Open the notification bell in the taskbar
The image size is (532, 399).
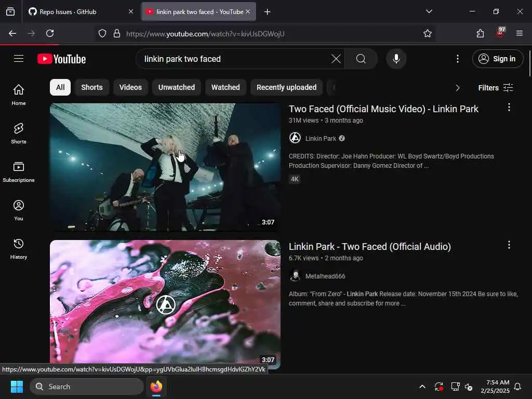point(517,387)
